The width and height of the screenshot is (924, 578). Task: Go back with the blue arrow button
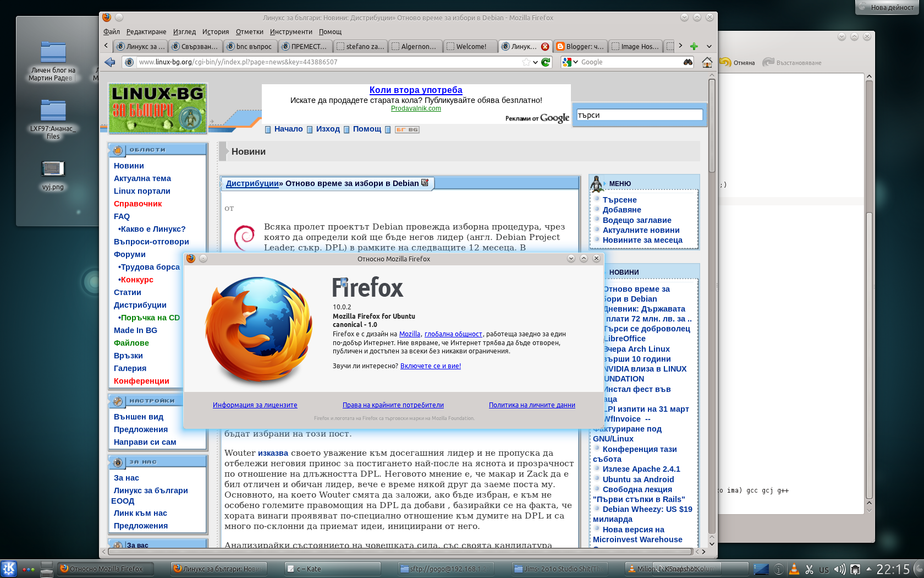coord(110,62)
